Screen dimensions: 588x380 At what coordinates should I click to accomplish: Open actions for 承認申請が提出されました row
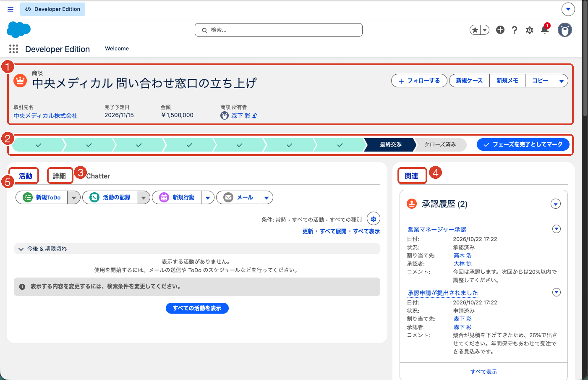tap(557, 292)
